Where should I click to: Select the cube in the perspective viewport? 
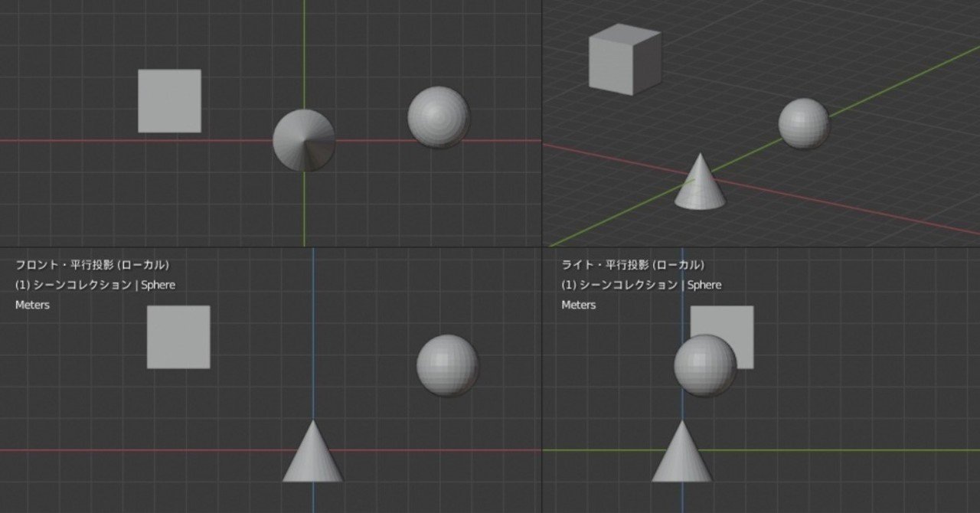pyautogui.click(x=625, y=59)
